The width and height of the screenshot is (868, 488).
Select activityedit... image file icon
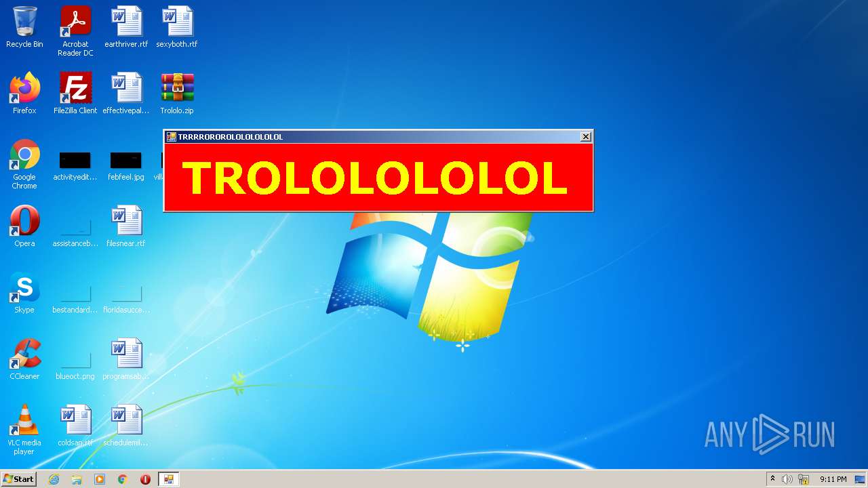click(75, 165)
